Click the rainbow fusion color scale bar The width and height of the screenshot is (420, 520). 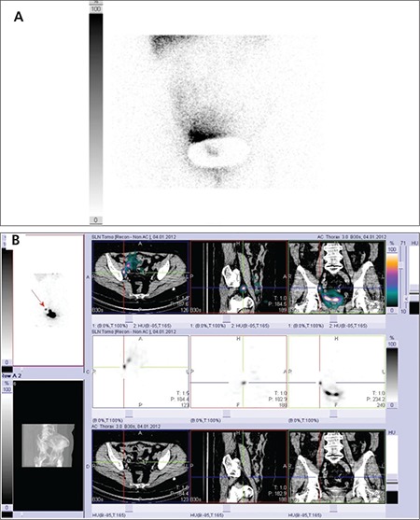click(x=392, y=280)
